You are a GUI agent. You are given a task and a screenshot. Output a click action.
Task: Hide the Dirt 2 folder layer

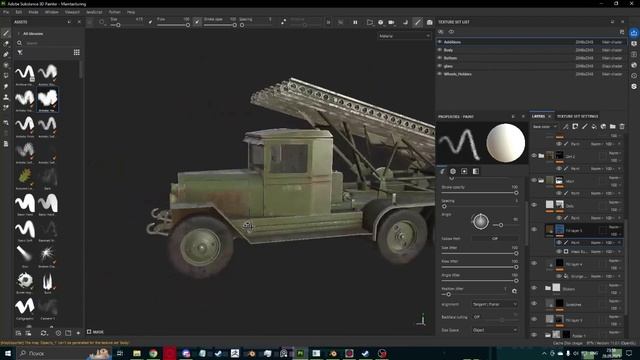click(534, 156)
